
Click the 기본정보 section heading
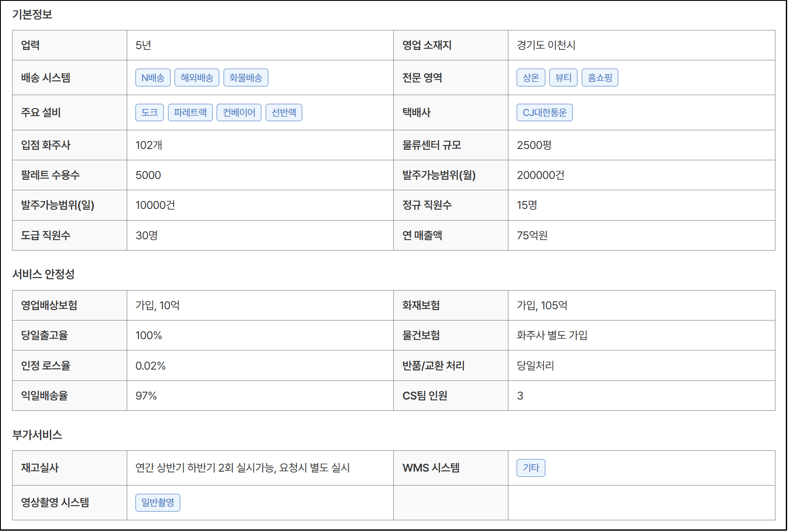click(32, 14)
